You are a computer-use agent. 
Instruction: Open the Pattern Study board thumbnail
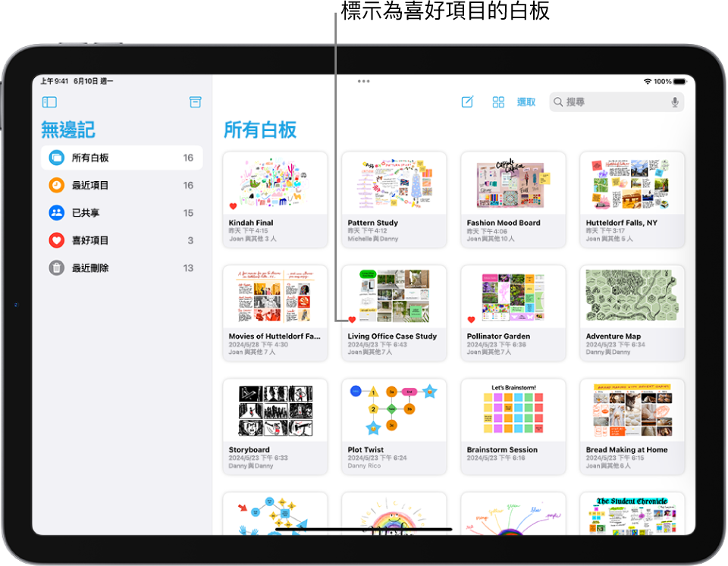394,183
